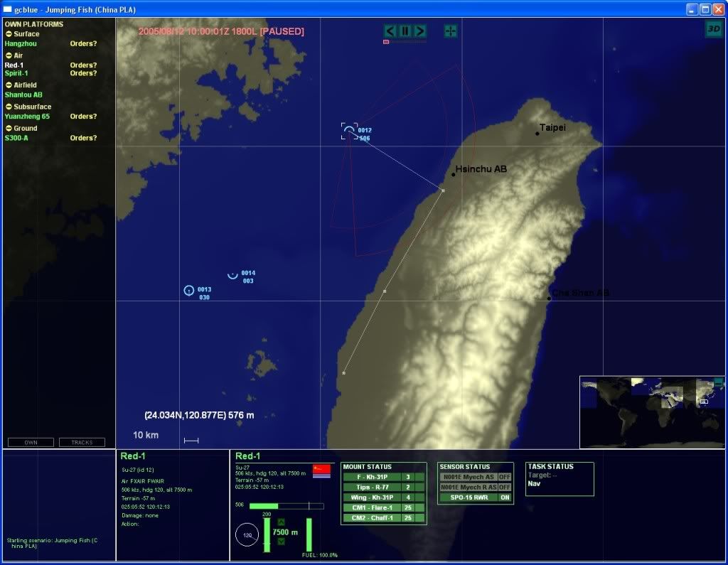Click the center map crosshair icon
The image size is (728, 565).
coord(451,31)
